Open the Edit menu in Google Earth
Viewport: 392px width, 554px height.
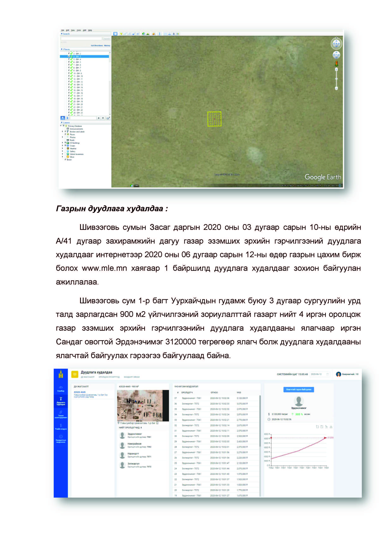(68, 30)
